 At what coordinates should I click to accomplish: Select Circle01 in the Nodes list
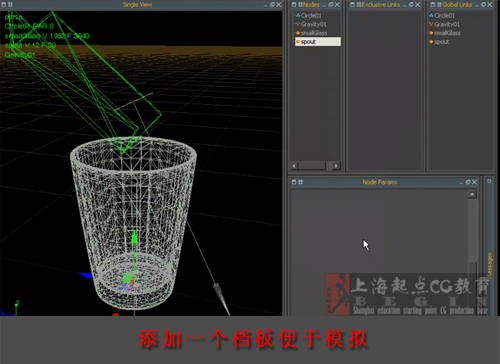311,15
